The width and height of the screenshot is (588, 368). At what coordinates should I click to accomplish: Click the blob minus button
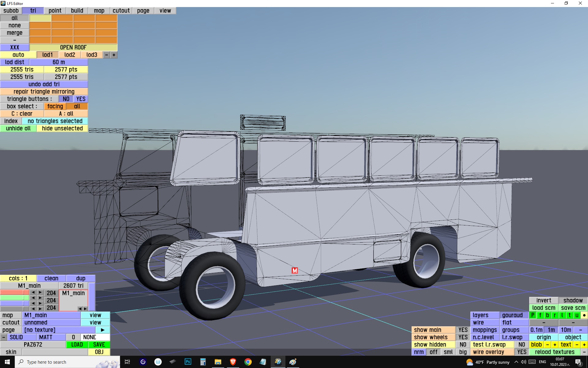coord(547,345)
